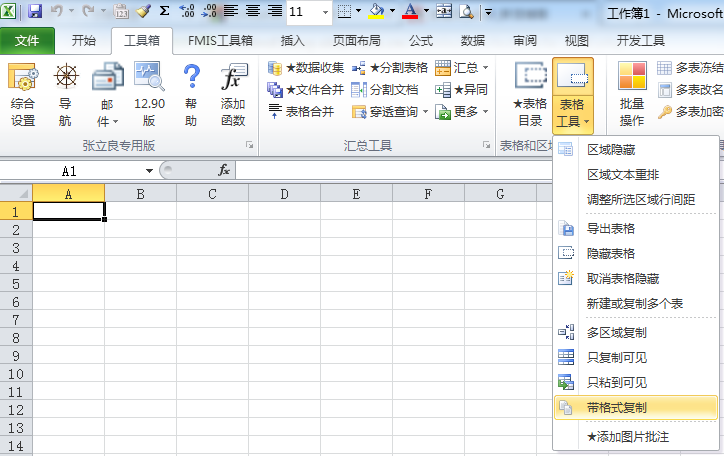This screenshot has height=456, width=724.
Task: Click the save icon in quick access toolbar
Action: coord(35,12)
